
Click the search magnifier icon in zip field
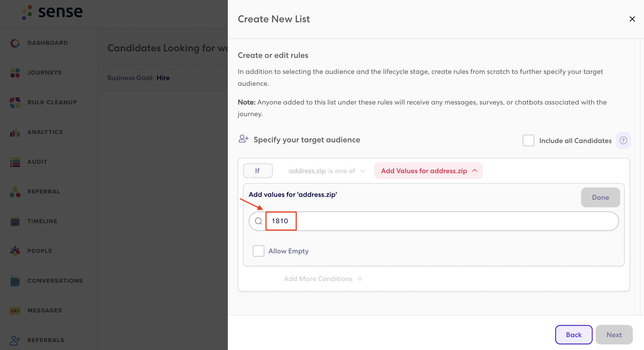tap(258, 221)
